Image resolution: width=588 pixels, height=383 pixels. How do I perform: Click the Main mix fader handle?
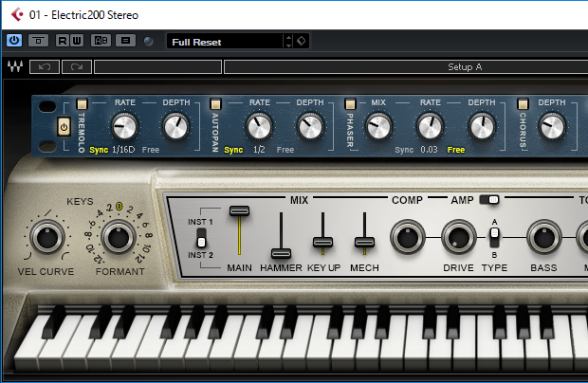239,210
